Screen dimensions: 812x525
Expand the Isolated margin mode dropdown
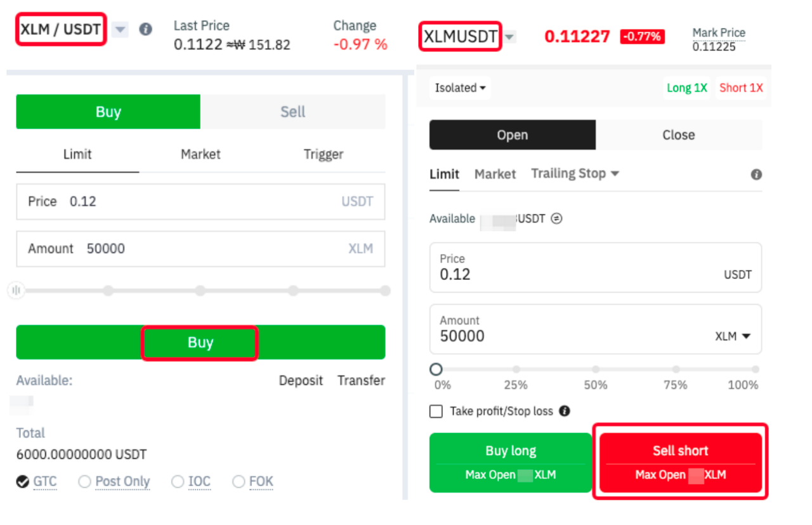pyautogui.click(x=460, y=88)
